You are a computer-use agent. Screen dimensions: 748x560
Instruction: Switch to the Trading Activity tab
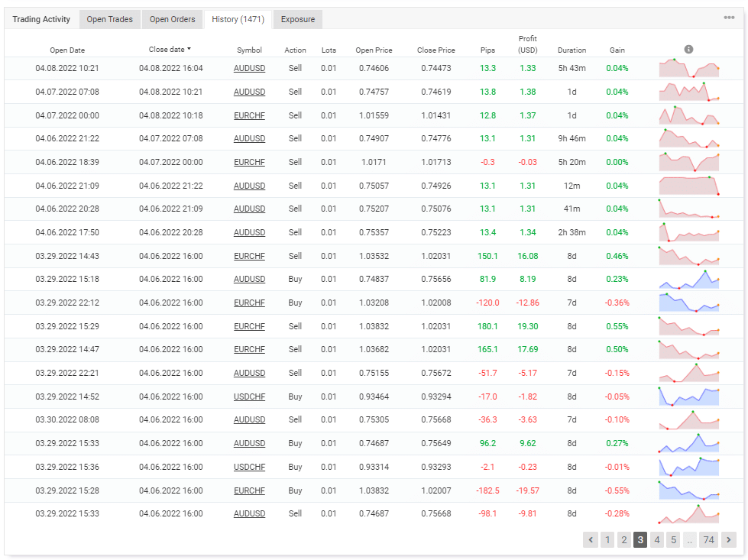pos(41,19)
